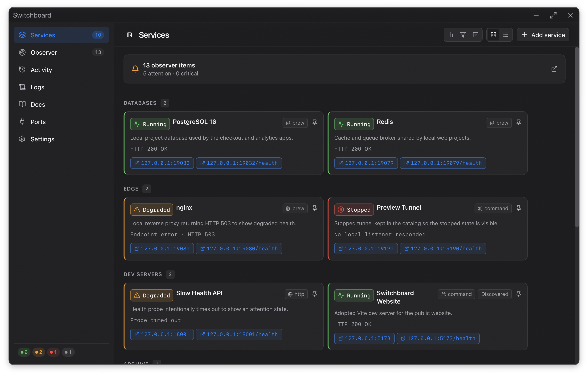This screenshot has width=588, height=375.
Task: Open link 127.0.0.1:19032/health
Action: [239, 163]
